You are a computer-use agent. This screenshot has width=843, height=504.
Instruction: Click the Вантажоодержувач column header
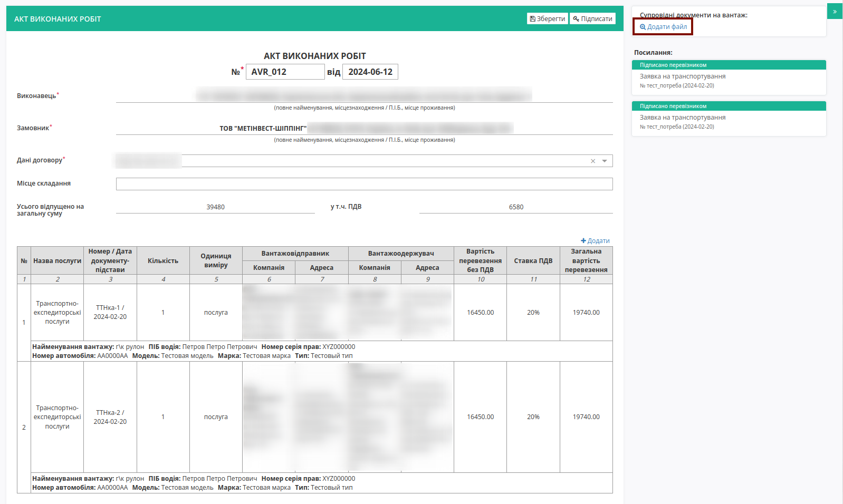401,254
